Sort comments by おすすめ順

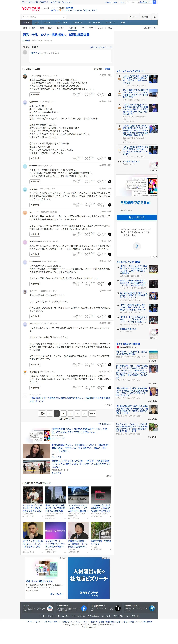pyautogui.click(x=98, y=69)
